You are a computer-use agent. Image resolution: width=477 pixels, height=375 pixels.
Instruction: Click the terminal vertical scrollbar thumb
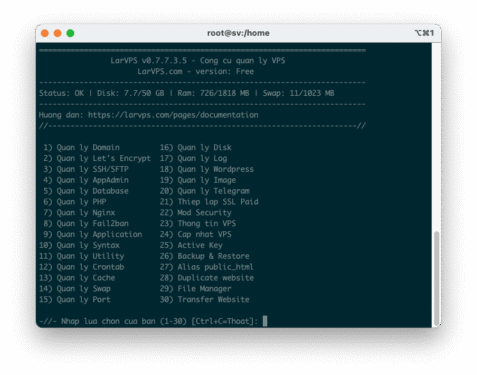(436, 278)
